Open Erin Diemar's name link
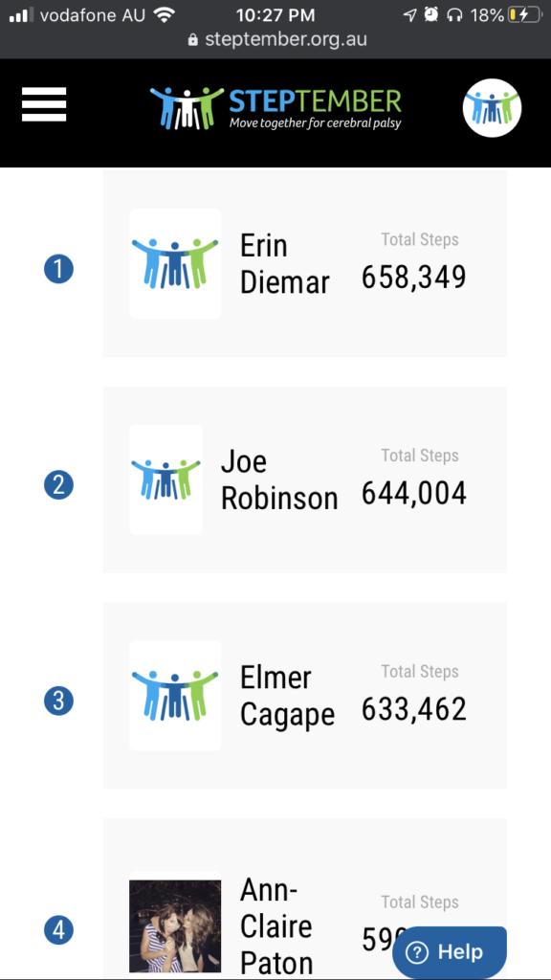 [x=284, y=264]
